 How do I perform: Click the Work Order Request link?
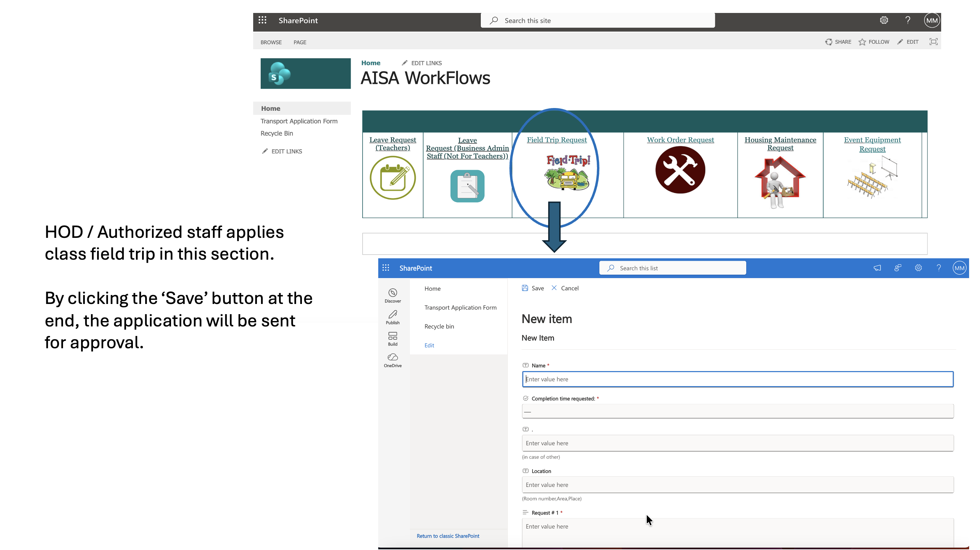[680, 140]
